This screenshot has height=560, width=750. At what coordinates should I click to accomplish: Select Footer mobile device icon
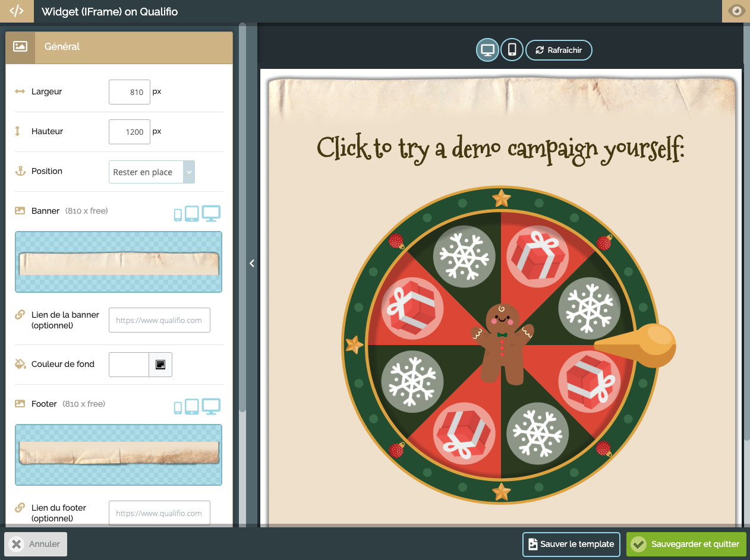pyautogui.click(x=178, y=408)
